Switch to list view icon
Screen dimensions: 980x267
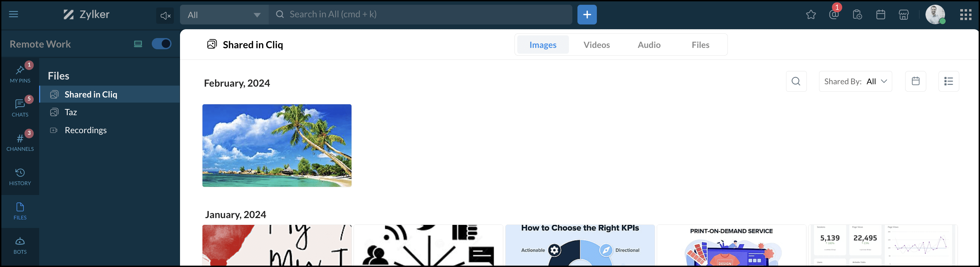tap(949, 81)
